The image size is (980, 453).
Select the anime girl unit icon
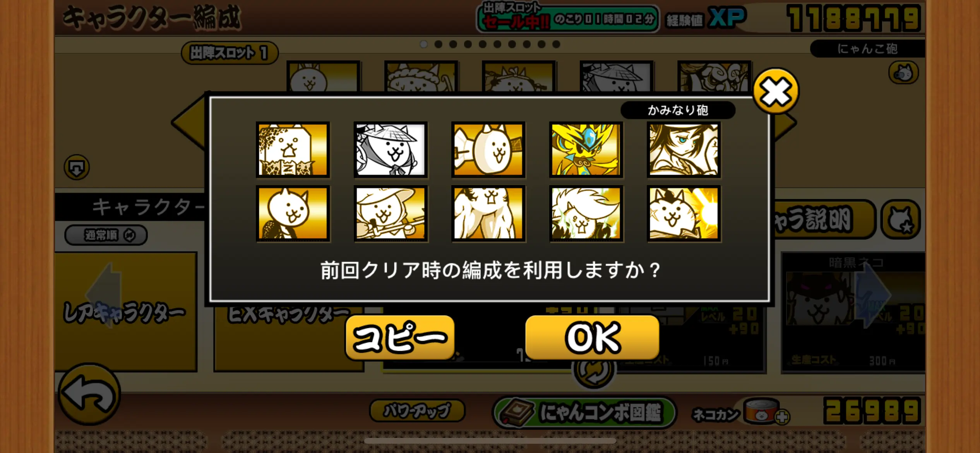point(684,149)
